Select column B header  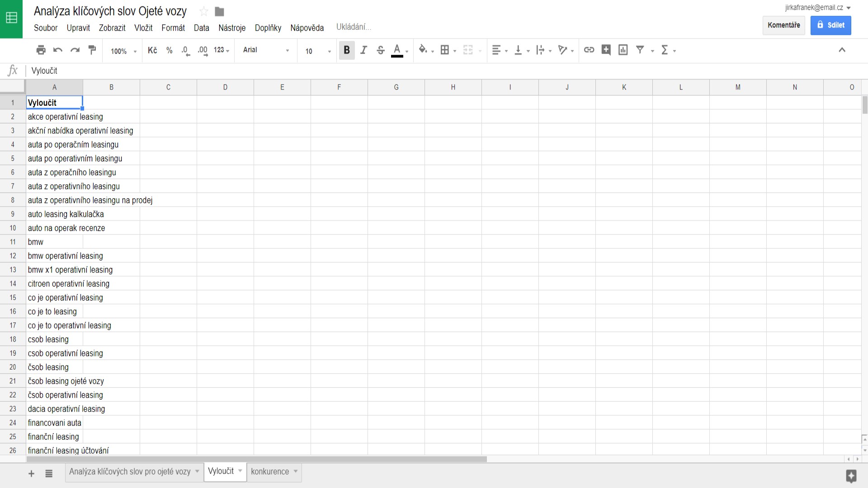click(111, 87)
